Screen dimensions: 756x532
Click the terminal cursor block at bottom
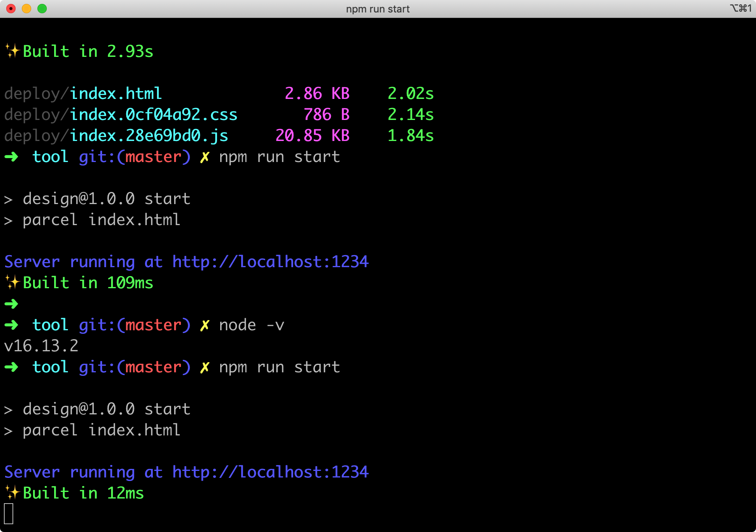tap(9, 514)
